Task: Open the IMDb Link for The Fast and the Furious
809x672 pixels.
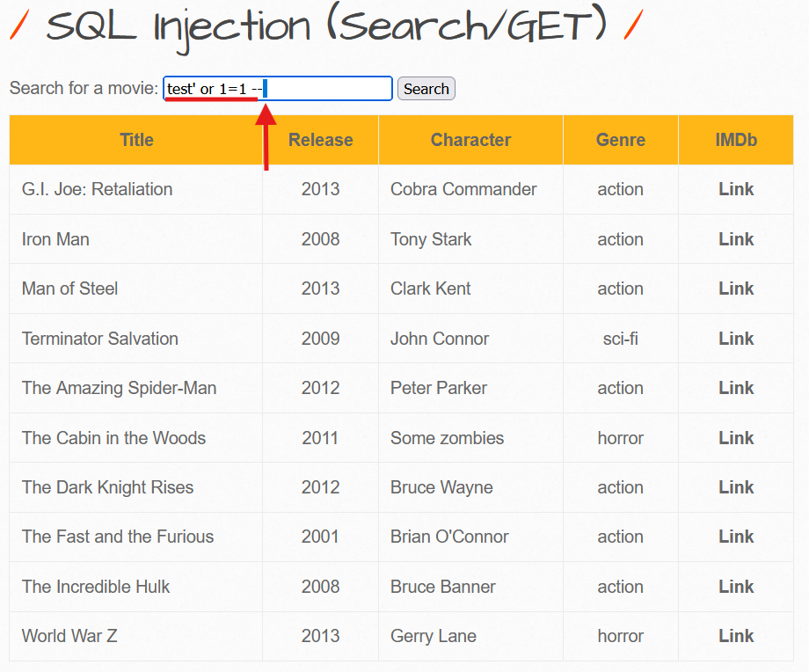Action: coord(736,537)
